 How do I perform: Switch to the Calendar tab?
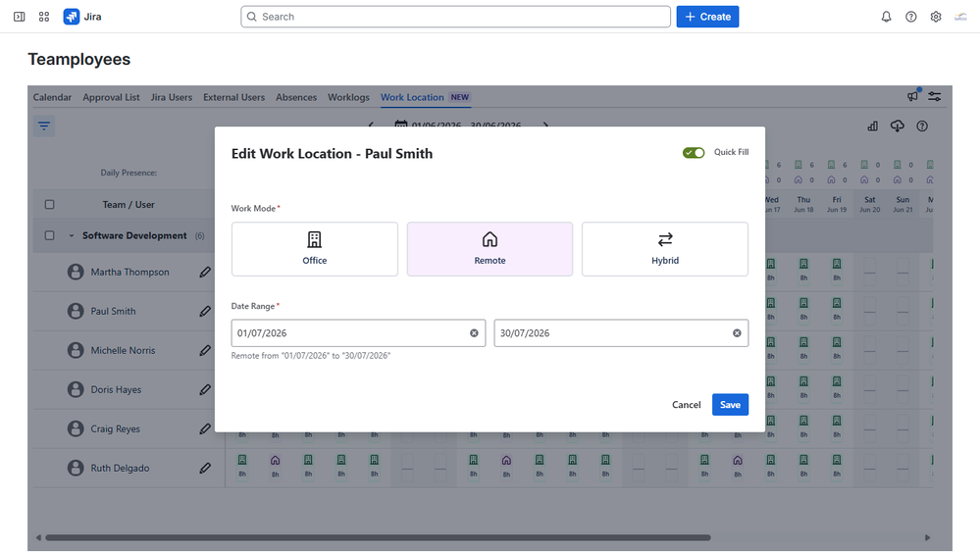53,97
